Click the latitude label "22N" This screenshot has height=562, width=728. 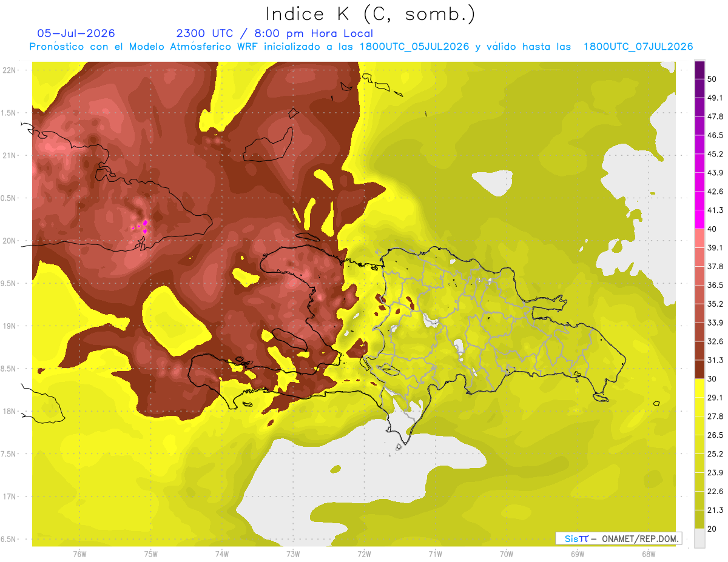(x=10, y=70)
